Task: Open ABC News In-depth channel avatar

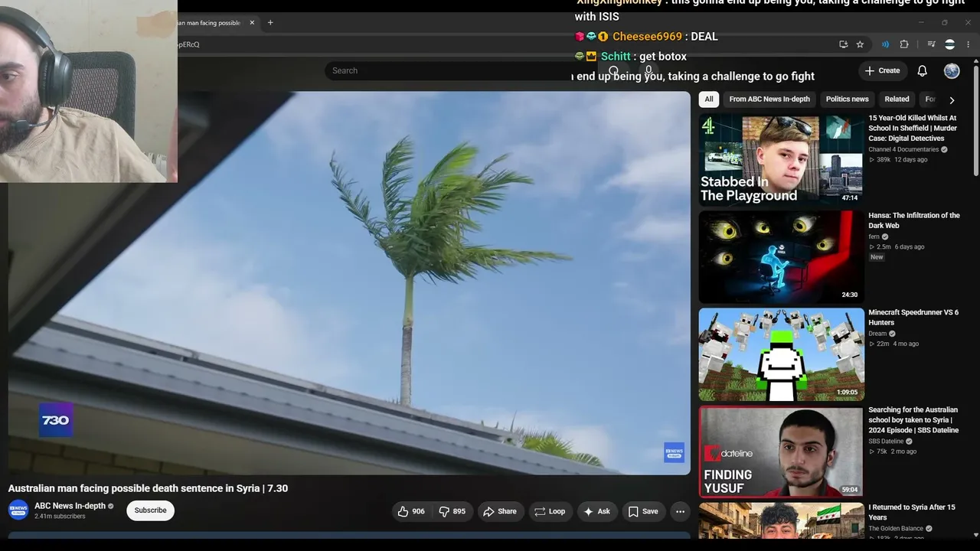Action: click(x=18, y=510)
